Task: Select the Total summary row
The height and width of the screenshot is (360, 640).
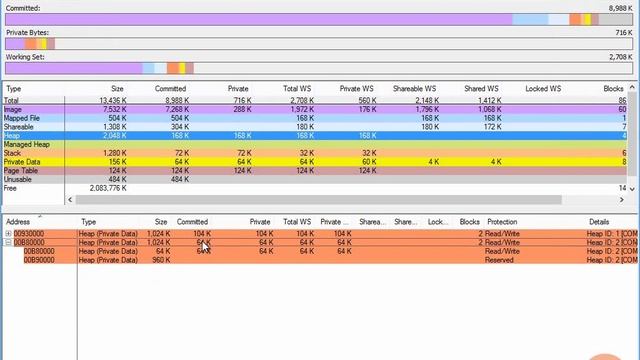Action: tap(315, 100)
